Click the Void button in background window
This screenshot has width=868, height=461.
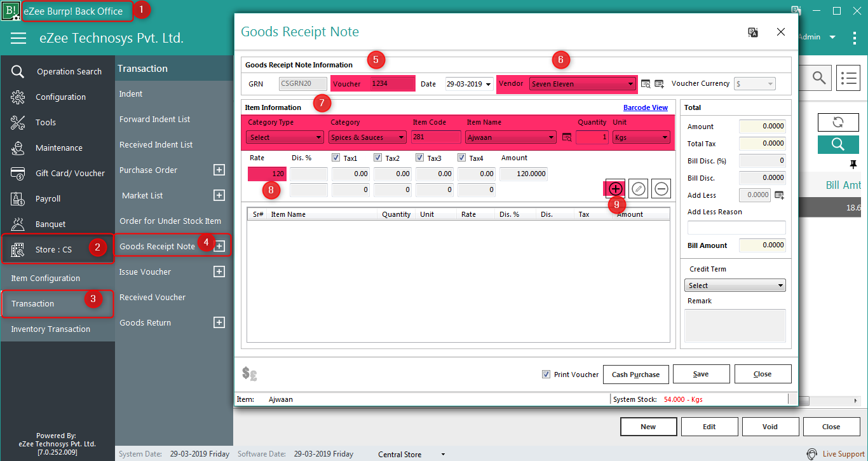click(x=770, y=427)
